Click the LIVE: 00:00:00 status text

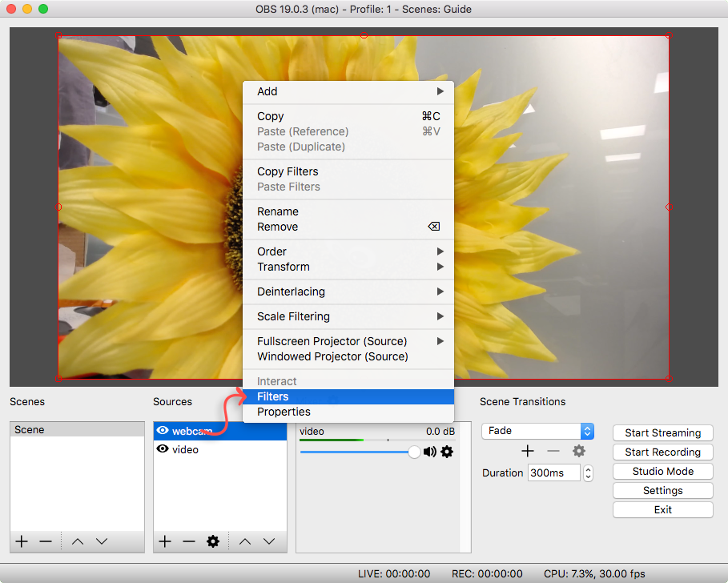(x=394, y=573)
